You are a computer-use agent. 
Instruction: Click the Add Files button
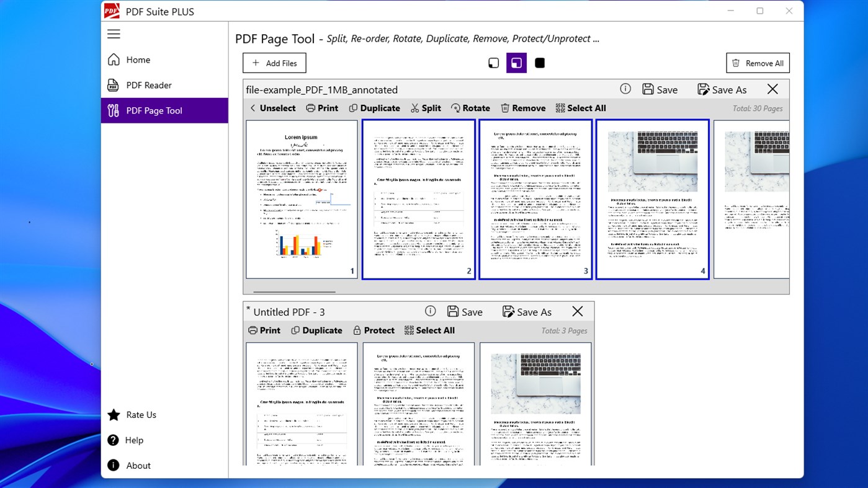pyautogui.click(x=274, y=63)
